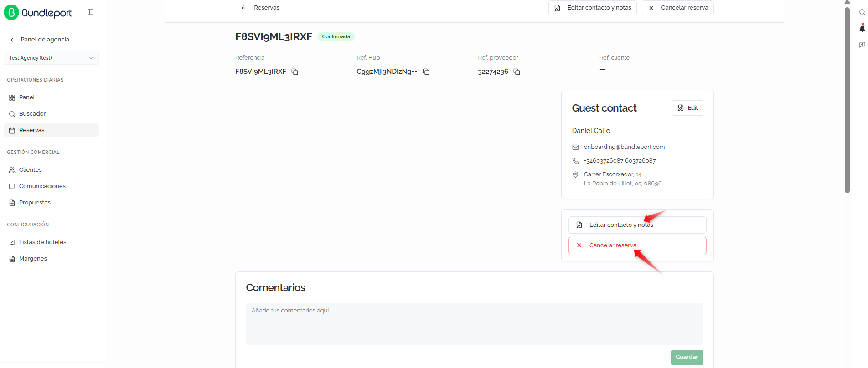Viewport: 868px width, 368px height.
Task: Click La Pobla de Lillet address line
Action: pyautogui.click(x=623, y=184)
